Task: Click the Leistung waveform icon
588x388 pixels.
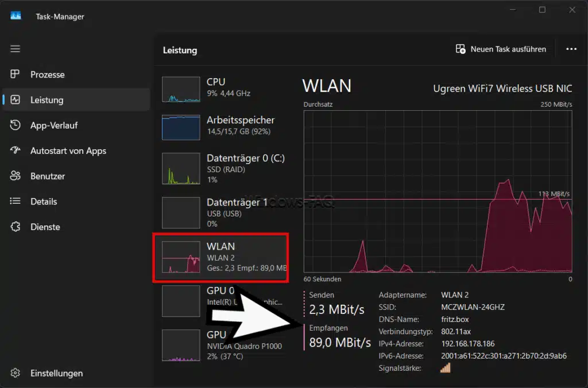Action: click(x=15, y=100)
